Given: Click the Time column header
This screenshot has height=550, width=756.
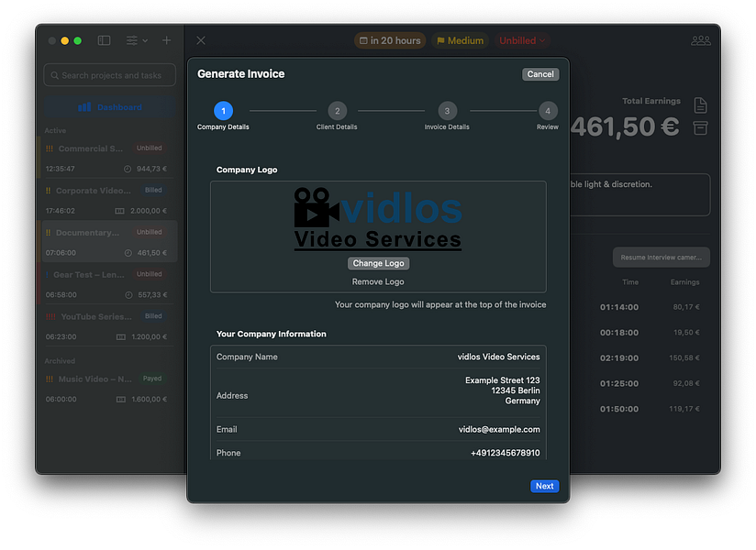Looking at the screenshot, I should (630, 282).
